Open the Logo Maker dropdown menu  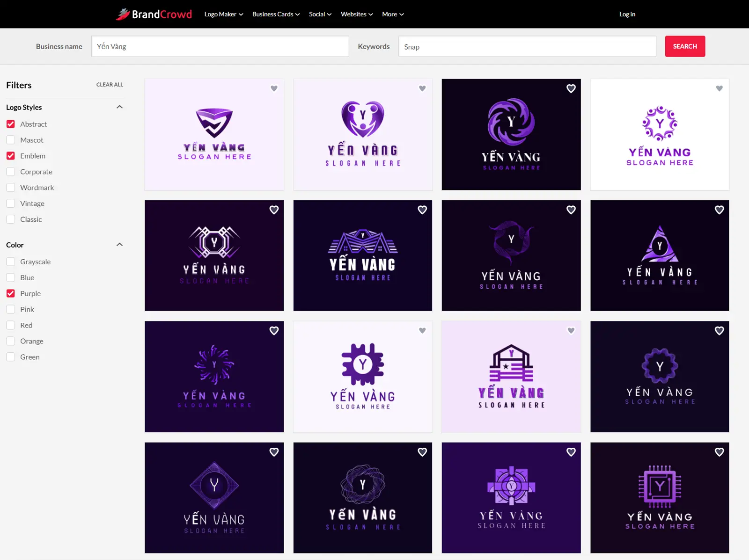tap(224, 14)
